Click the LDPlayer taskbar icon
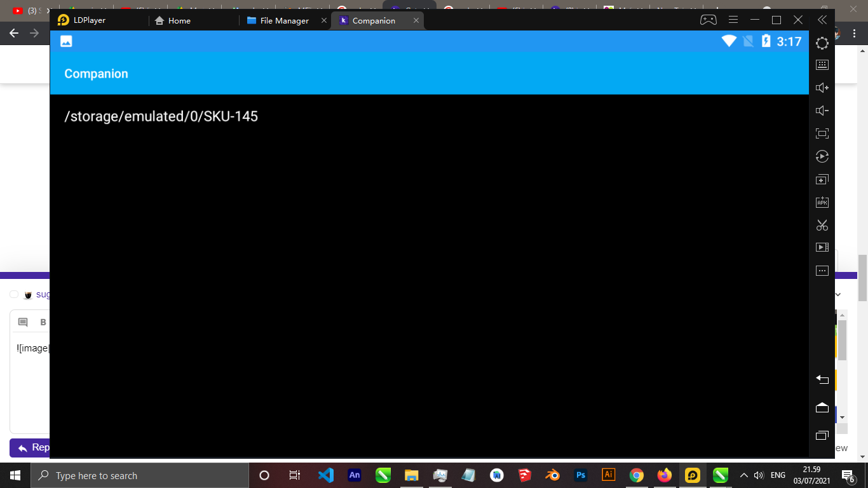This screenshot has width=868, height=488. click(x=693, y=475)
